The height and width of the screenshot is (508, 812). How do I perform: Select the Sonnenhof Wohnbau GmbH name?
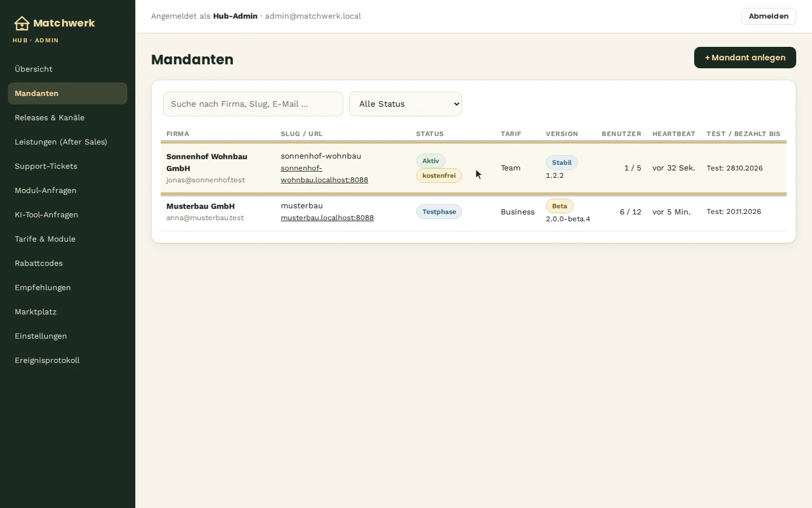point(207,163)
